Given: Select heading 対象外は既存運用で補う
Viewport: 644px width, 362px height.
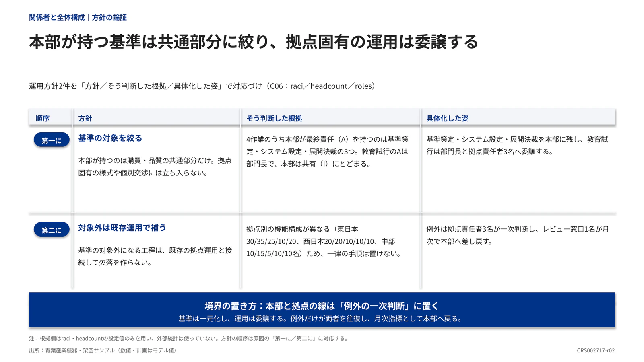Looking at the screenshot, I should 122,228.
